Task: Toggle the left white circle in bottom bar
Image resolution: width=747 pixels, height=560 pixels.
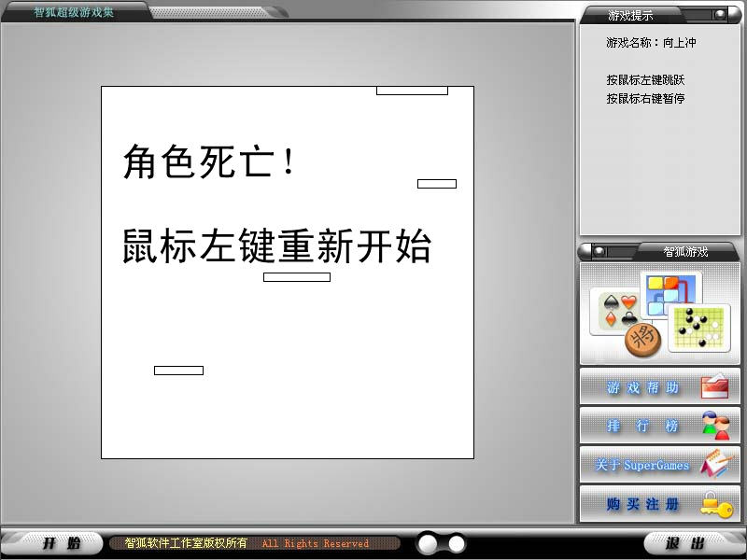Action: click(428, 543)
